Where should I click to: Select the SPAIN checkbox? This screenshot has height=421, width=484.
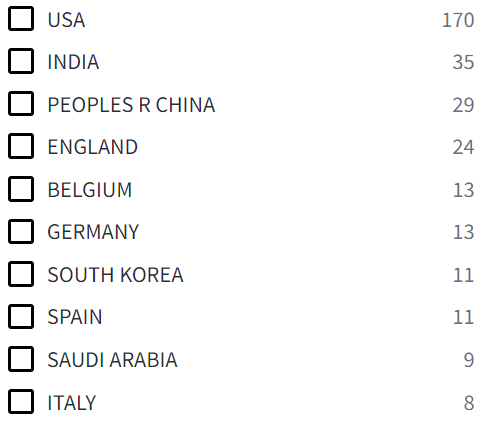click(x=21, y=316)
